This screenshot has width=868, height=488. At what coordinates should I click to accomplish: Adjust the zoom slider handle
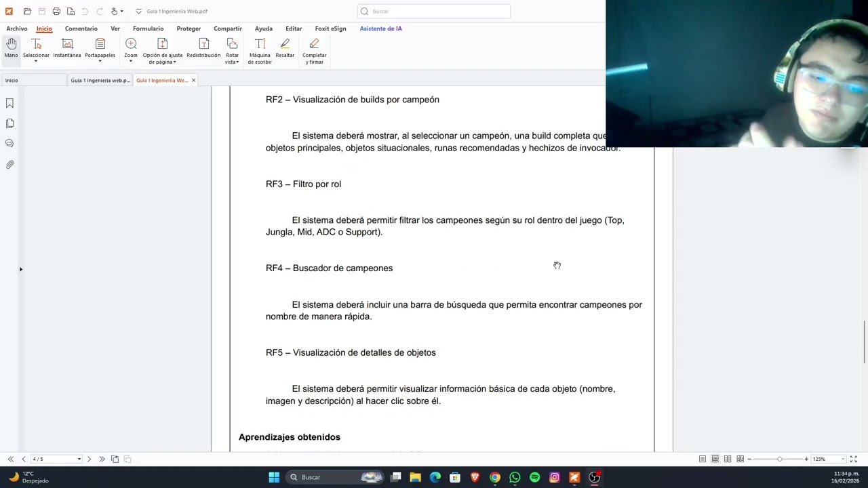tap(780, 459)
